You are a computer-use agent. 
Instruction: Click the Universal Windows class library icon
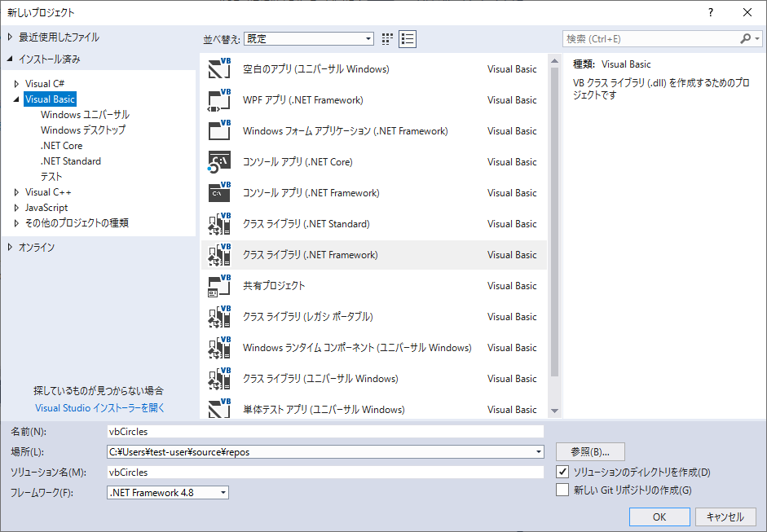(x=219, y=379)
